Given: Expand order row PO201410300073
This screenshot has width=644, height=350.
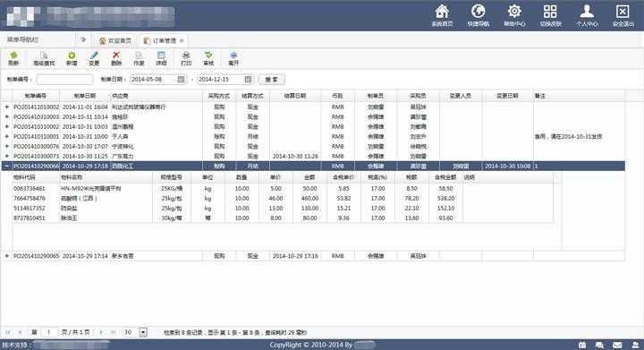Looking at the screenshot, I should pos(6,156).
